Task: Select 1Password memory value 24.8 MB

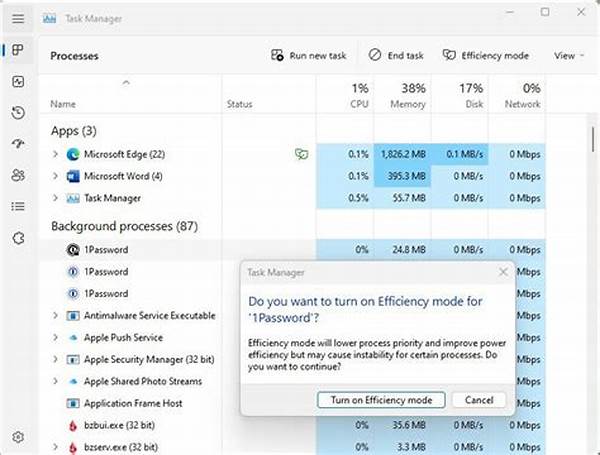Action: tap(409, 250)
